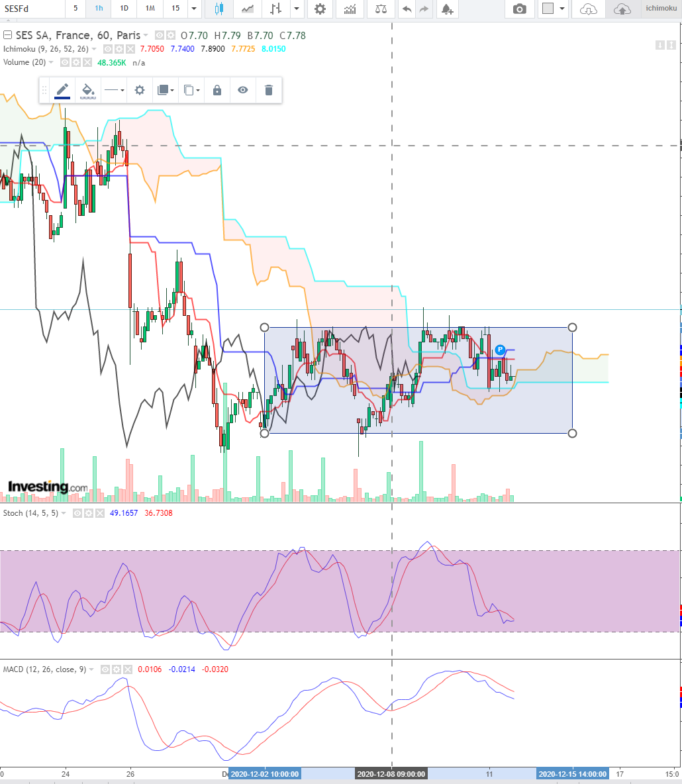Viewport: 682px width, 784px height.
Task: Open the ichimoku saved layout button
Action: pos(661,9)
